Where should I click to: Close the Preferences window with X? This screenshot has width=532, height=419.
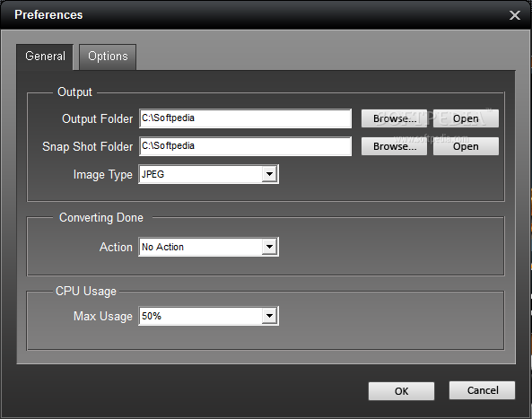(515, 15)
